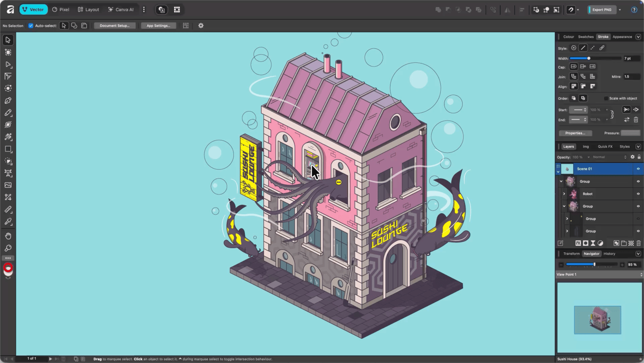Click the Document Setup button
This screenshot has height=363, width=644.
(115, 26)
